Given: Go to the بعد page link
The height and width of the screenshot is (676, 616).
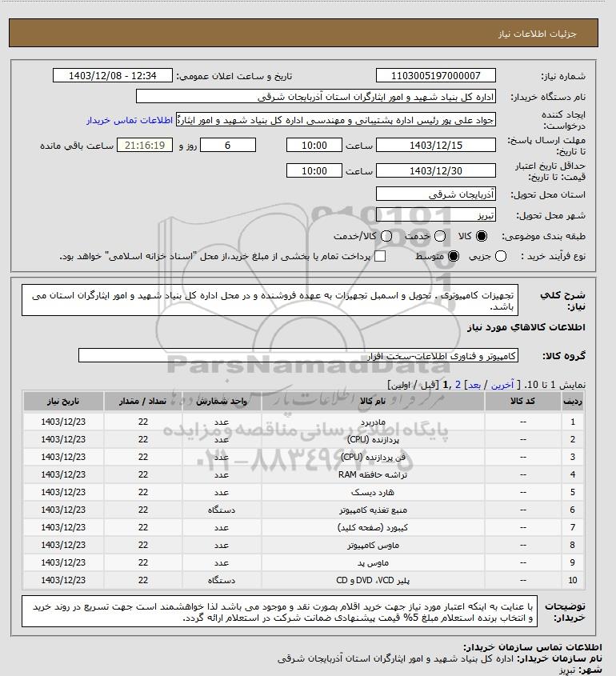Looking at the screenshot, I should pyautogui.click(x=474, y=385).
